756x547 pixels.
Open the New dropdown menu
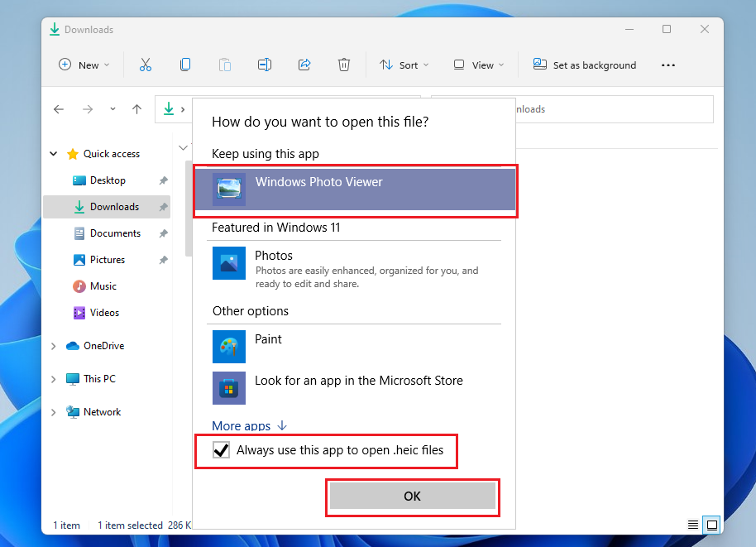click(x=84, y=65)
